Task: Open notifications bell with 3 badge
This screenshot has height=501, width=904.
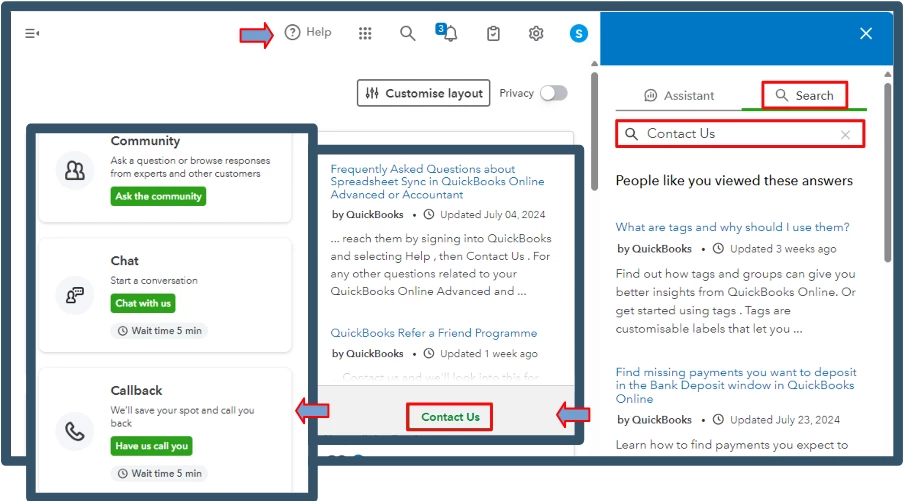Action: click(447, 32)
